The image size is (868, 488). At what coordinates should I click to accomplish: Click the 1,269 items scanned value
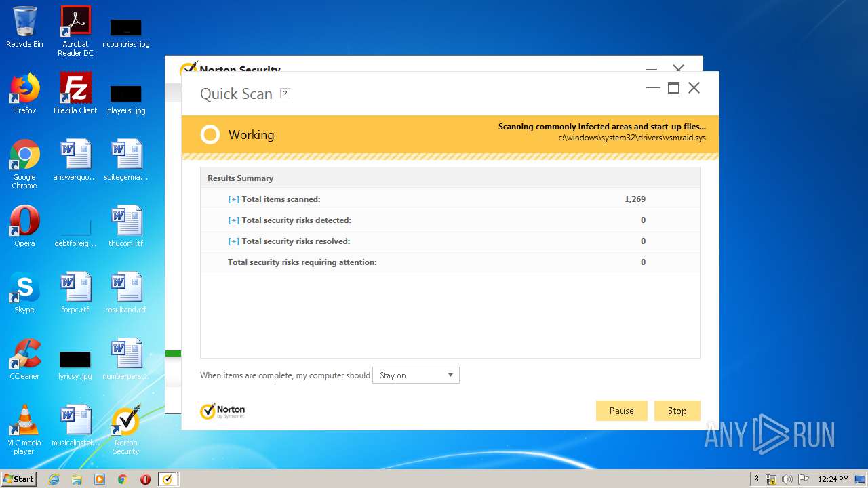(635, 199)
